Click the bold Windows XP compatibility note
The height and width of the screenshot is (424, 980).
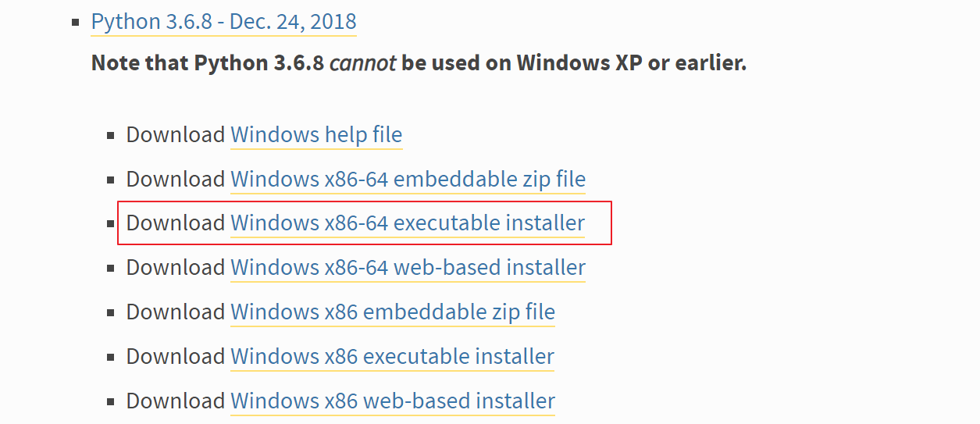click(x=419, y=62)
